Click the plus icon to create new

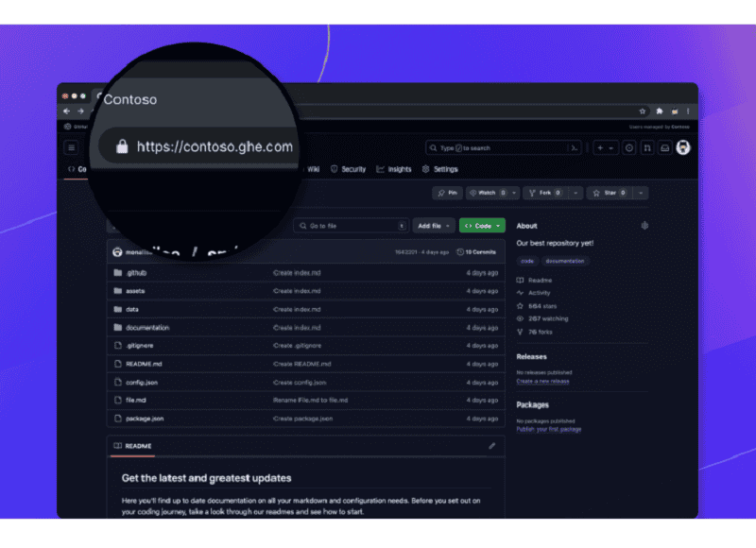[600, 148]
